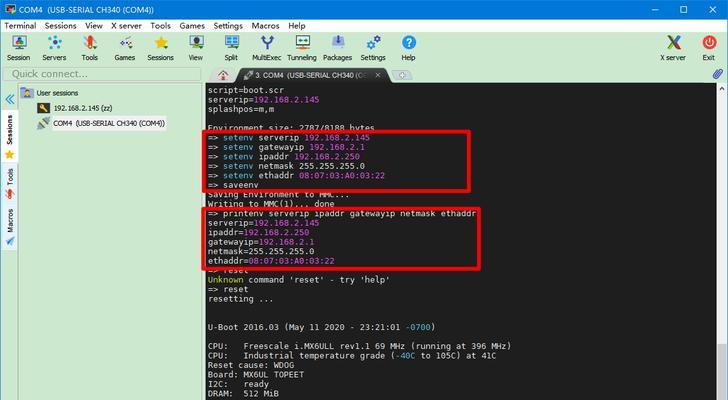Screen dimensions: 728x400
Task: Click the paperclip attachment icon
Action: (x=718, y=74)
